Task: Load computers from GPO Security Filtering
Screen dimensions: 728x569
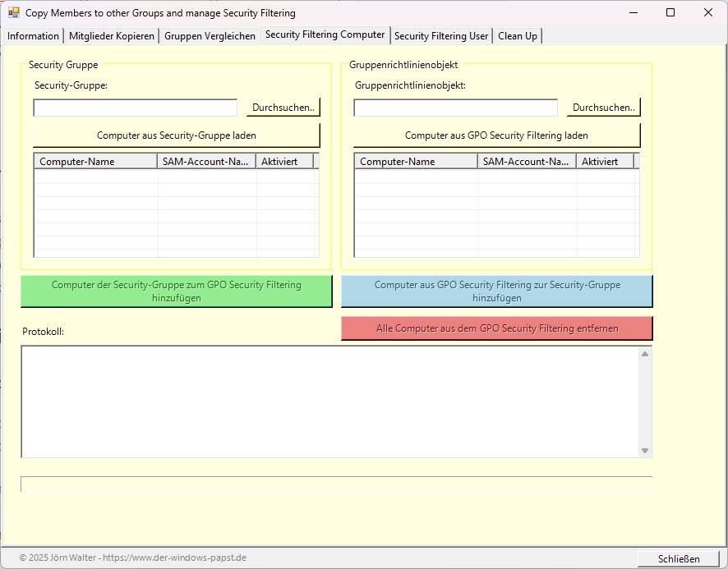Action: tap(496, 135)
